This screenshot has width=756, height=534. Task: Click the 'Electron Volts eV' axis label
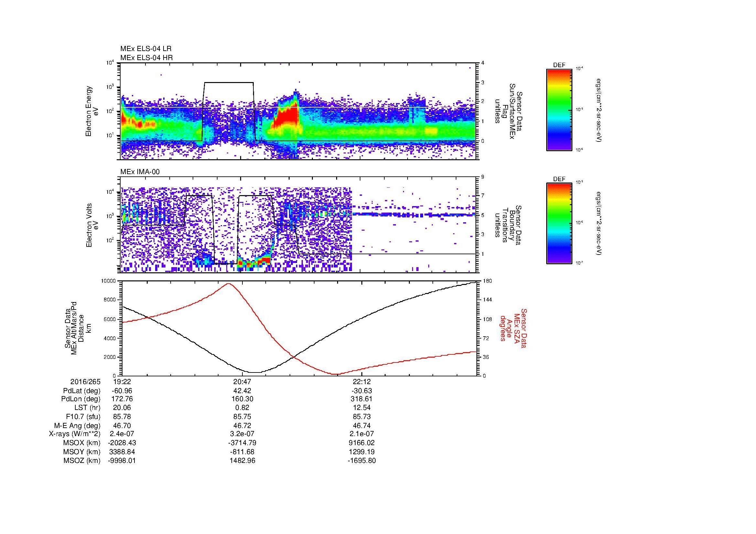[x=92, y=225]
